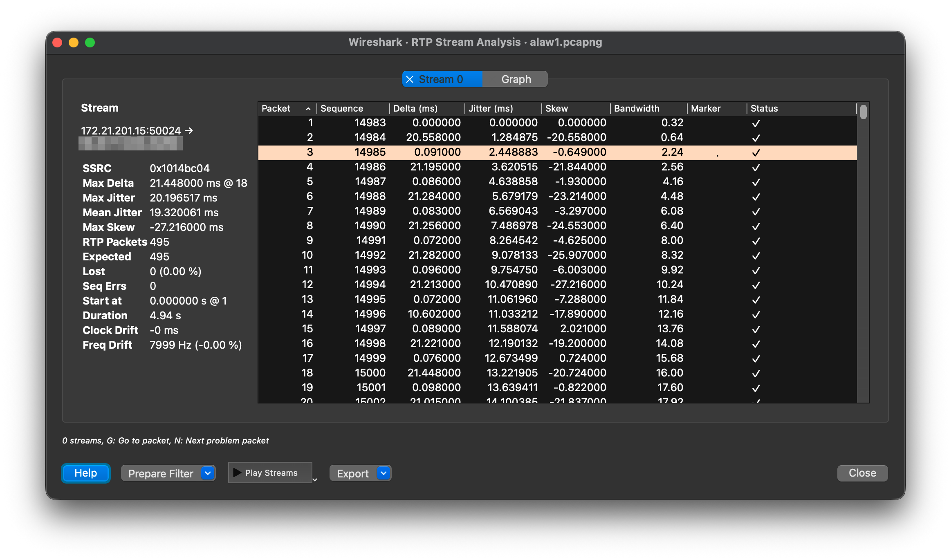Click status checkmark for packet 15
This screenshot has width=951, height=560.
(756, 329)
